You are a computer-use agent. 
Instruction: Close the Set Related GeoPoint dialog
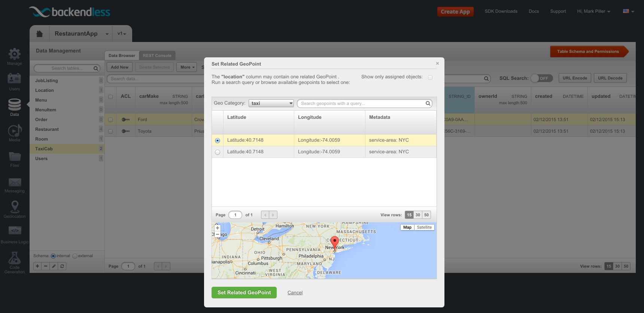point(437,63)
